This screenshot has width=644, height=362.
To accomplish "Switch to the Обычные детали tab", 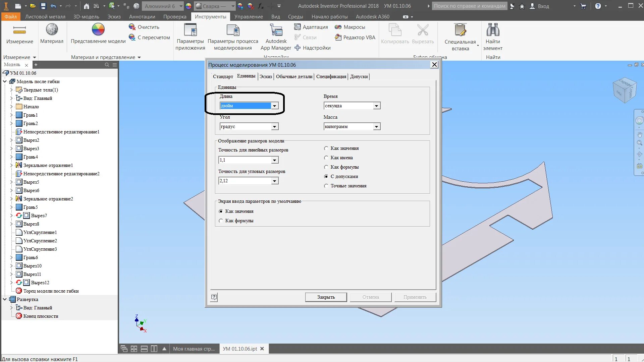I will 294,76.
